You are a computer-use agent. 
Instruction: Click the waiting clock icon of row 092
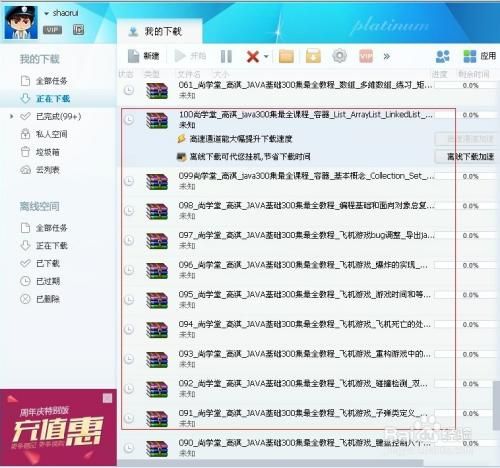click(x=129, y=388)
